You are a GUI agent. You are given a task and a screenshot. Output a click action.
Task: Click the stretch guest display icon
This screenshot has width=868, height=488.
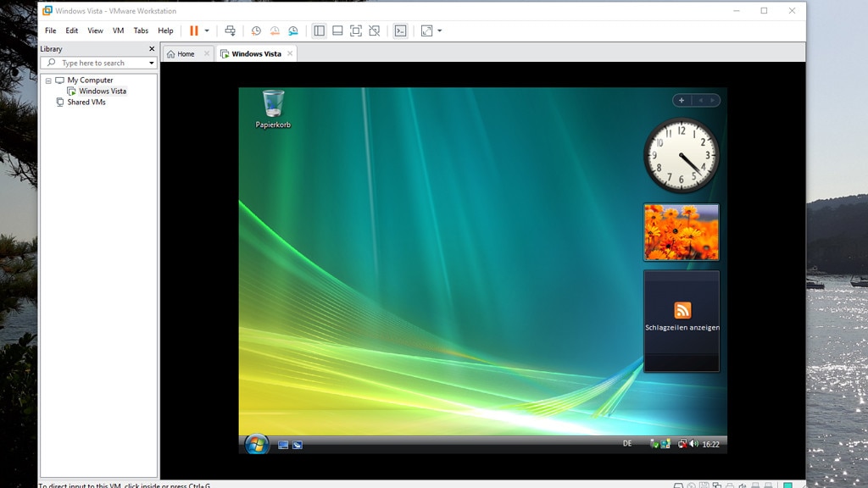427,31
